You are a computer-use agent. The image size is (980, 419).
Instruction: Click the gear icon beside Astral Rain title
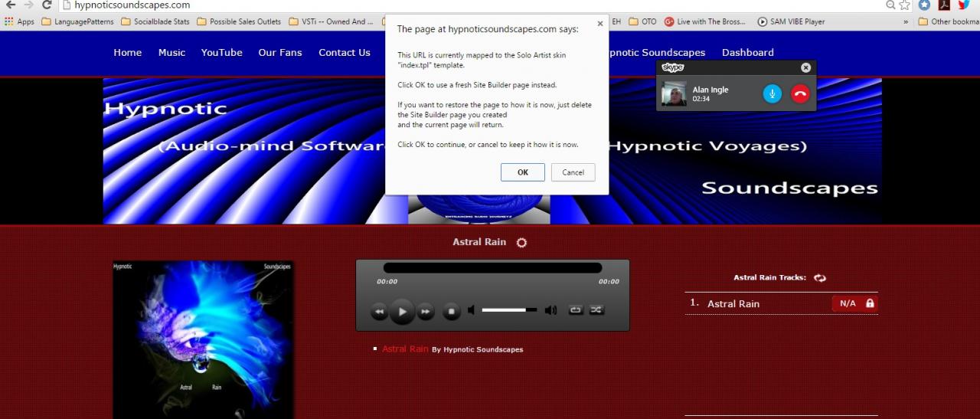pos(521,242)
